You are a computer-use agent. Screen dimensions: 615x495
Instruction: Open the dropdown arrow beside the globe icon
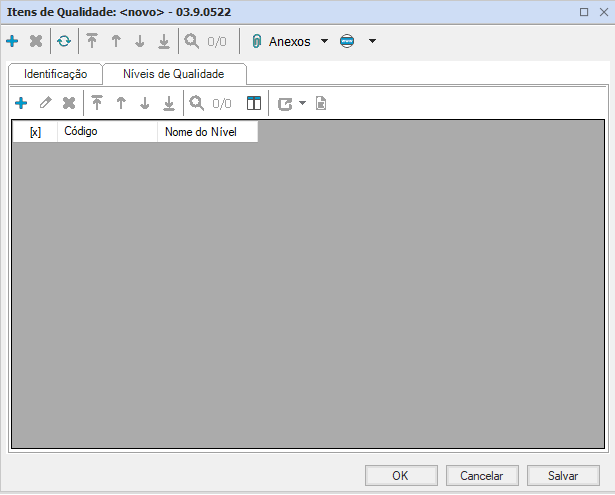pyautogui.click(x=372, y=42)
